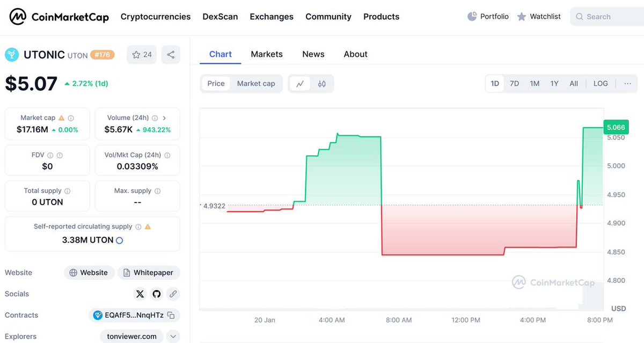The width and height of the screenshot is (644, 343).
Task: Open the Exchanges menu
Action: (272, 17)
